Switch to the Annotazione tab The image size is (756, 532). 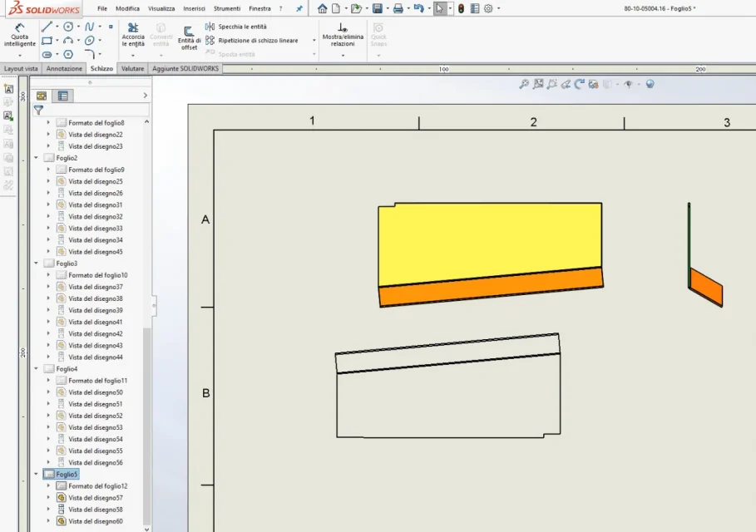(x=64, y=68)
